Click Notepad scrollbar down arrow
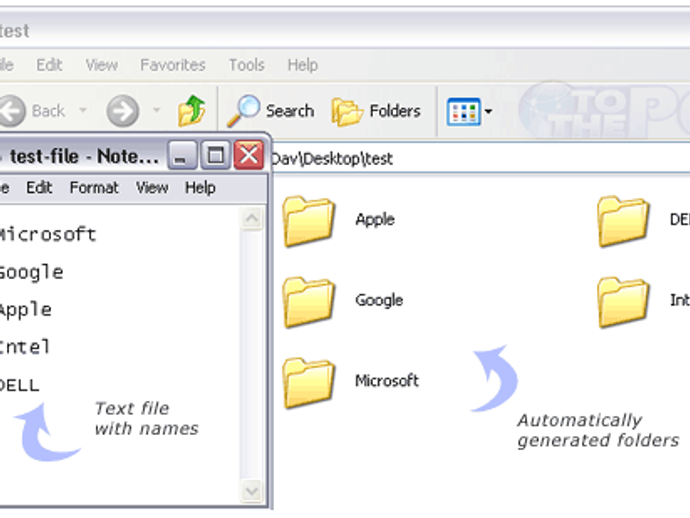 click(252, 491)
